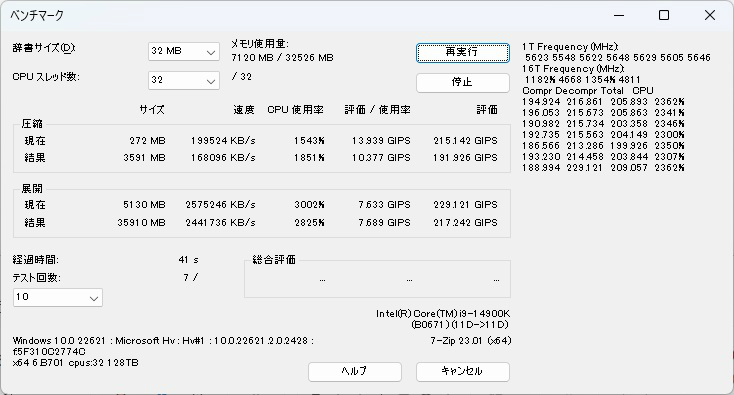Click the サイズ column header
734x395 pixels.
[x=152, y=110]
